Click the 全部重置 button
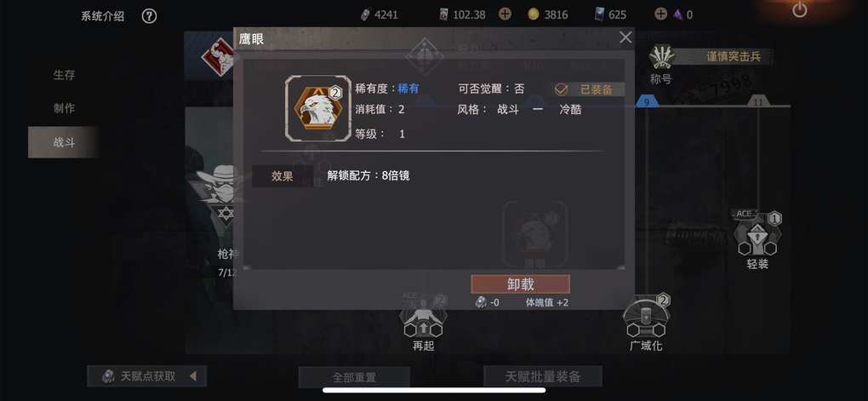The width and height of the screenshot is (868, 401). 354,377
